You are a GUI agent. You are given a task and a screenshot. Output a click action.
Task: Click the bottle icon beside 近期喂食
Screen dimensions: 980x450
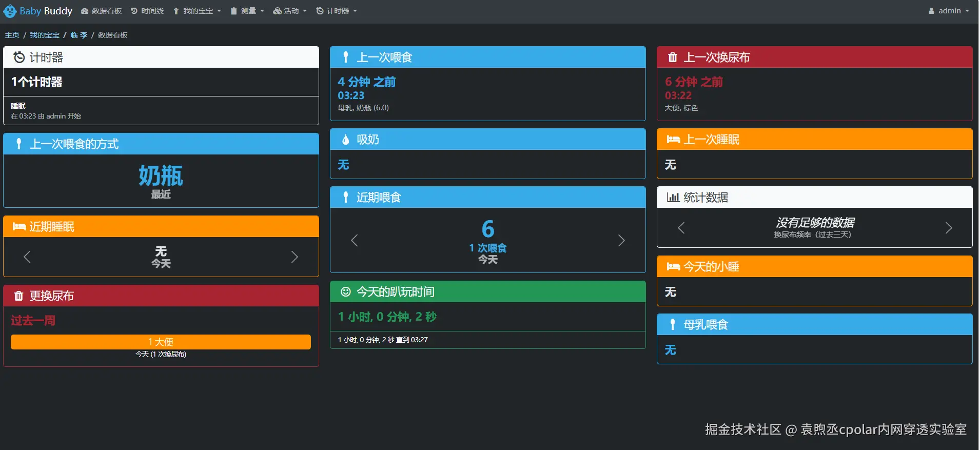click(x=346, y=198)
